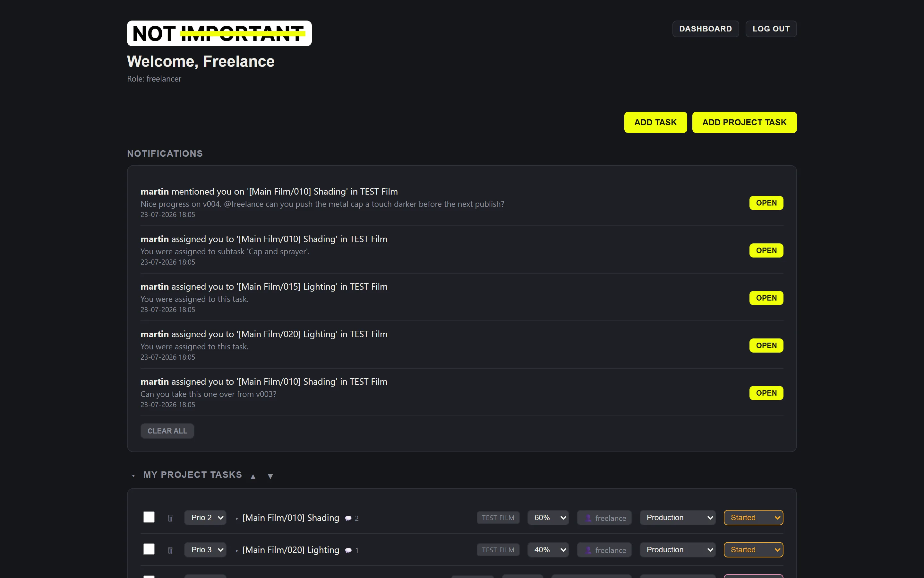Click the freelance user avatar on 020 Lighting row
Image resolution: width=924 pixels, height=578 pixels.
pos(588,550)
